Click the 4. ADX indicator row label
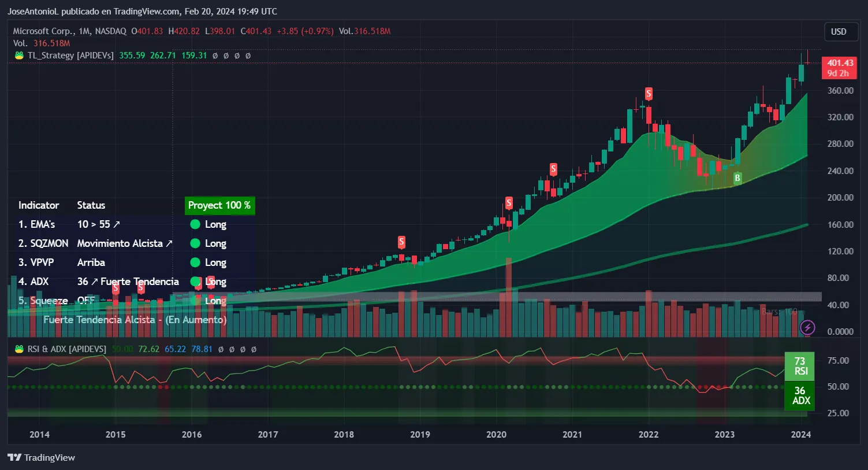 (33, 282)
